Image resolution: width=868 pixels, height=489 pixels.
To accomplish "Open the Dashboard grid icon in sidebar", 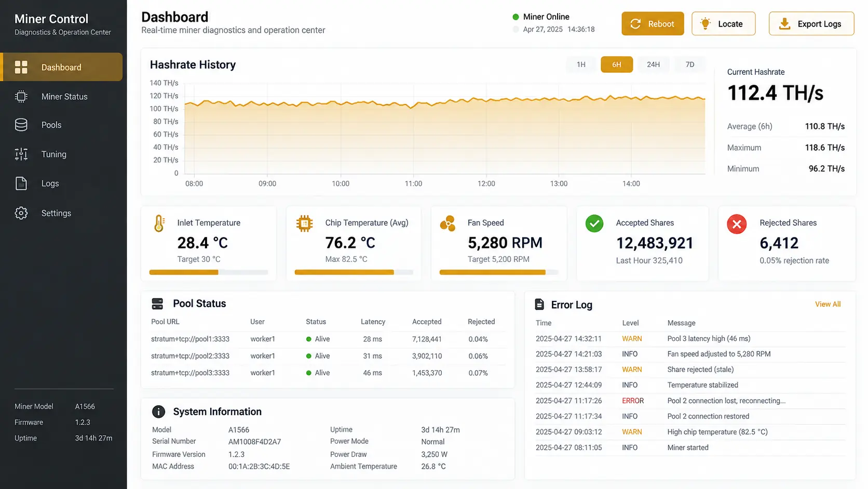I will tap(21, 67).
